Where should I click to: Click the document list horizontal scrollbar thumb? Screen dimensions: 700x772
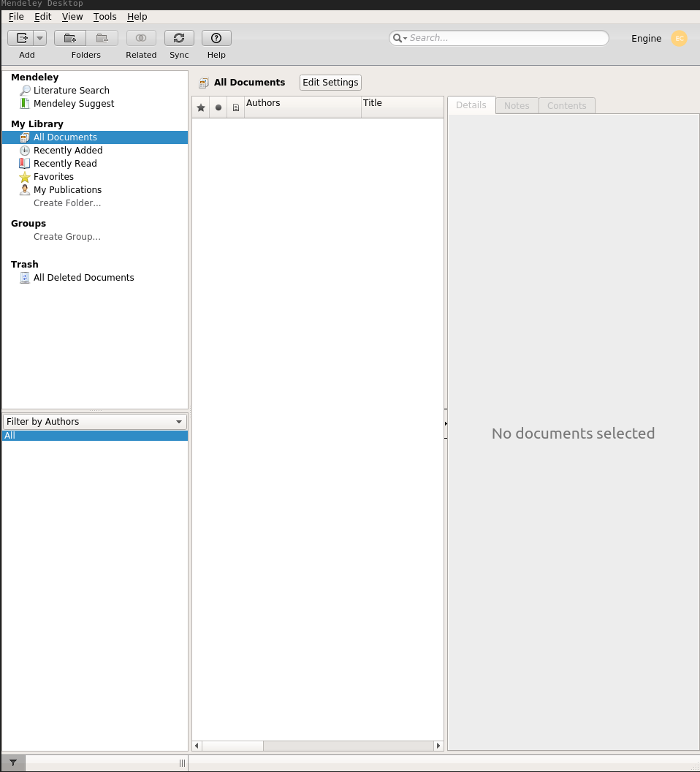click(x=233, y=746)
